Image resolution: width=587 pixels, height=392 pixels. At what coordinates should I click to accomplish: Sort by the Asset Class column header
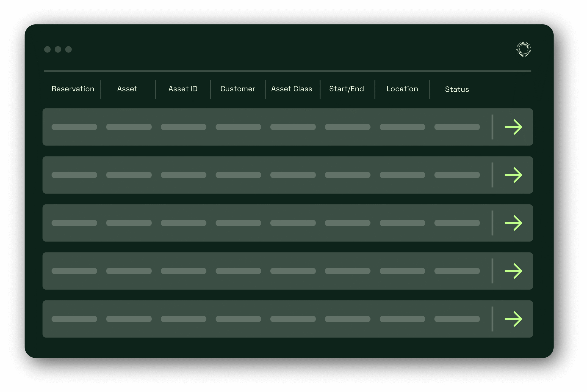coord(291,89)
